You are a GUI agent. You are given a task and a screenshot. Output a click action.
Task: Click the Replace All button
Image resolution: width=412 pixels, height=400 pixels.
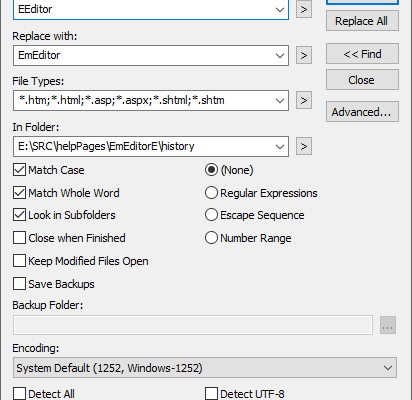point(362,21)
